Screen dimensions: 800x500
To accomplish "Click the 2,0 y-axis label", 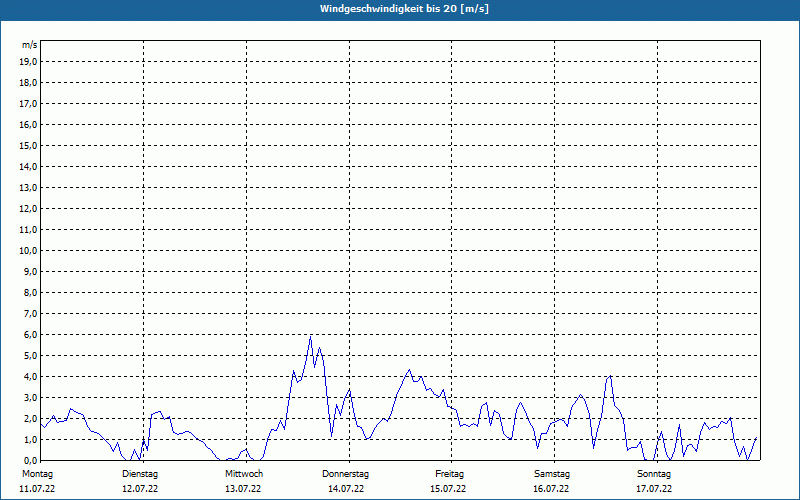I will pyautogui.click(x=30, y=418).
